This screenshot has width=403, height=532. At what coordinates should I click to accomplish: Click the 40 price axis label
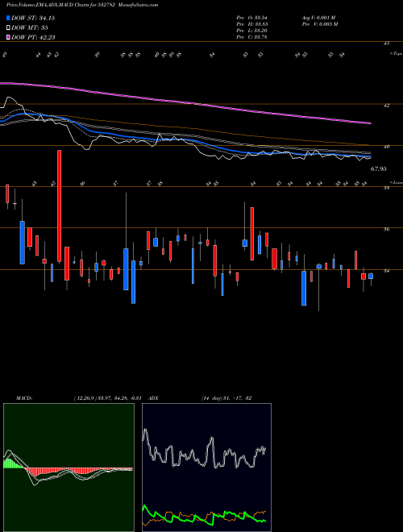[387, 147]
